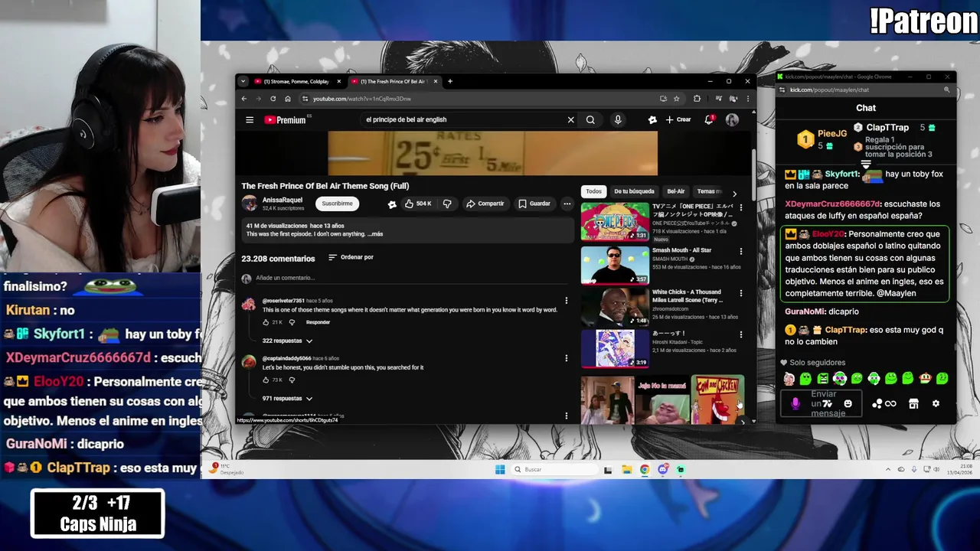Open AnissaRaquel channel avatar
Screen dimensions: 980x551
[250, 203]
